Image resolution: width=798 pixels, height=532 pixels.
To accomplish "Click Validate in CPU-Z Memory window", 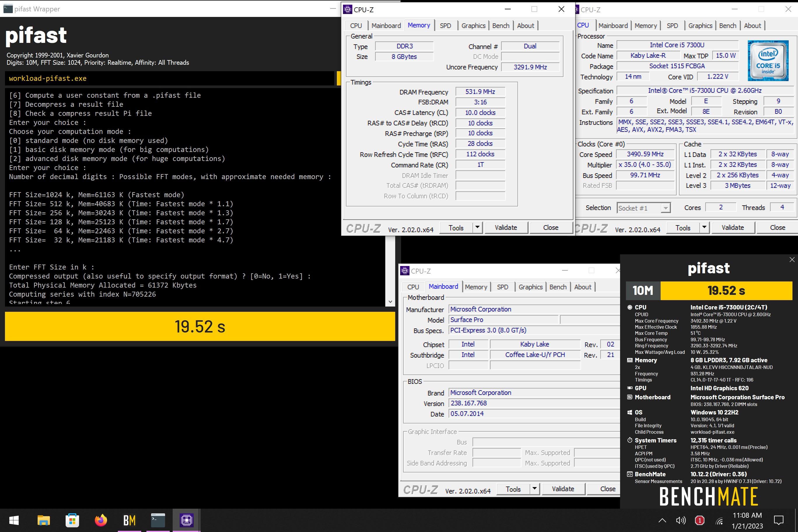I will [506, 228].
